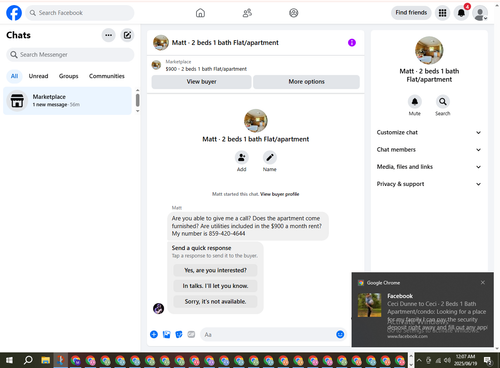Open the View buyer profile link
Screen dimensions: 500x368
point(279,194)
